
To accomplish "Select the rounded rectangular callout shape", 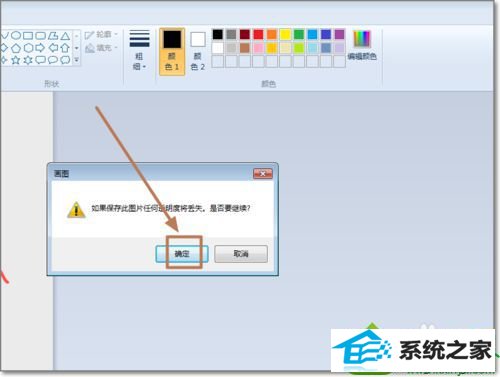I will tap(41, 60).
